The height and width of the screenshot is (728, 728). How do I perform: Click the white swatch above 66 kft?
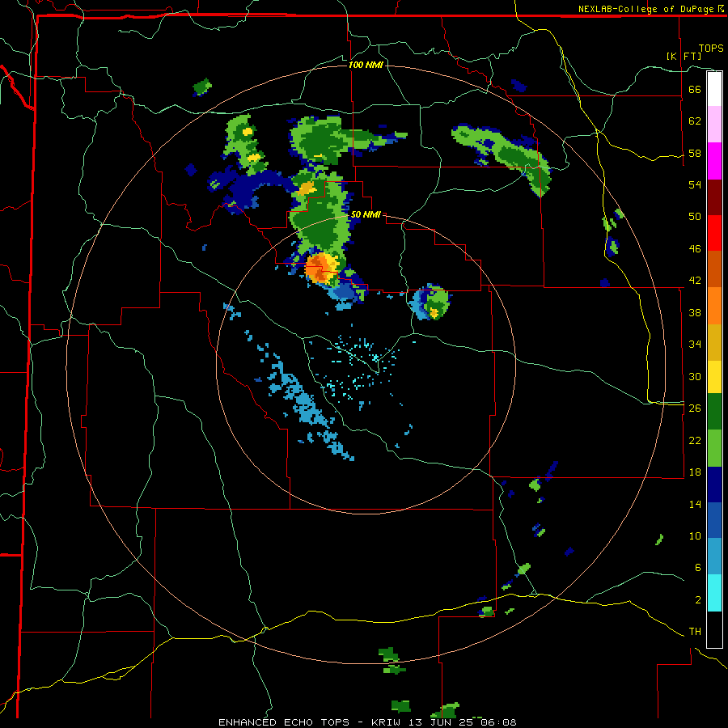pos(714,89)
